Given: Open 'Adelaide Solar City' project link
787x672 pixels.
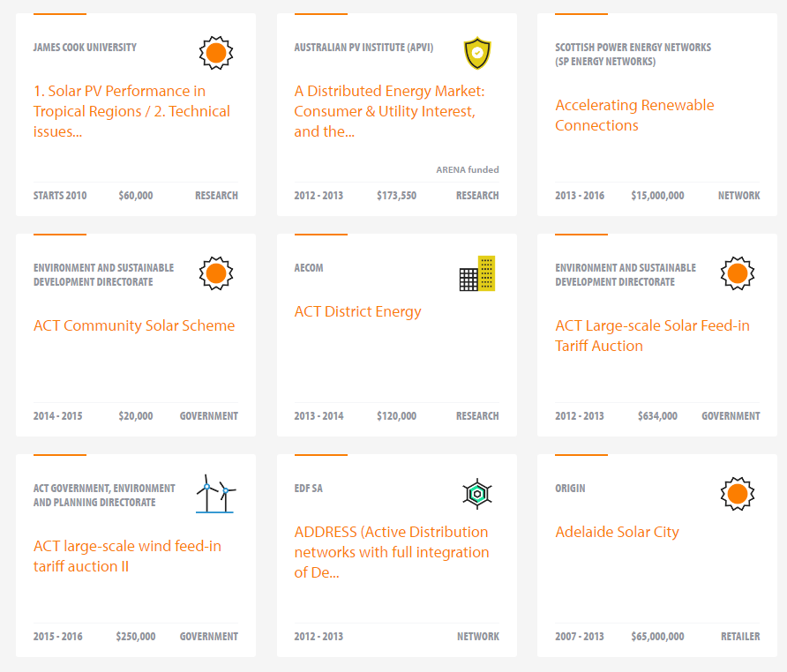Looking at the screenshot, I should [x=617, y=532].
